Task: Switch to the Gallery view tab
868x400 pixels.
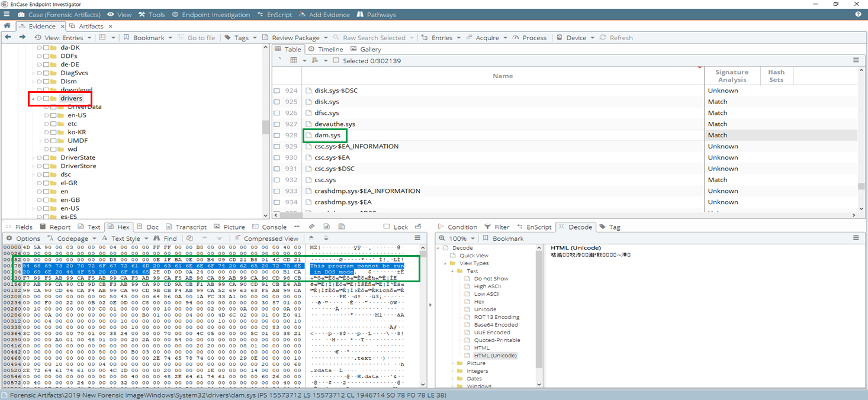Action: point(365,49)
